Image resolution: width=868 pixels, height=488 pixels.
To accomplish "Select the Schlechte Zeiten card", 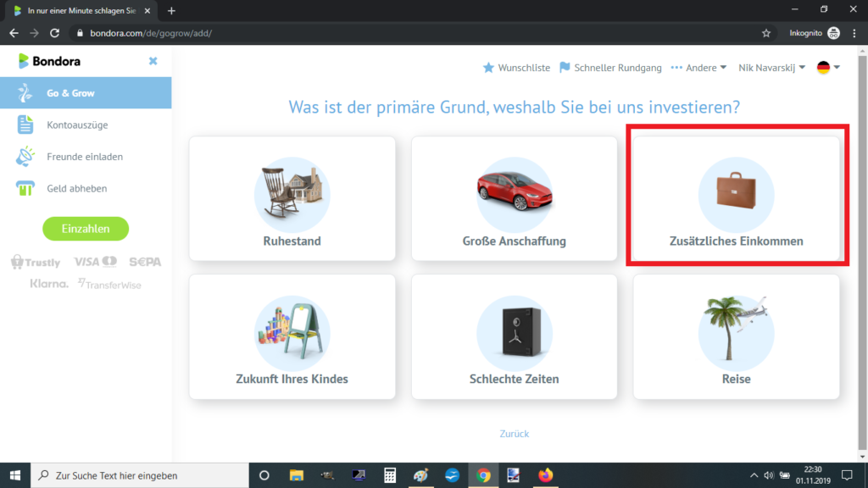I will (x=515, y=337).
